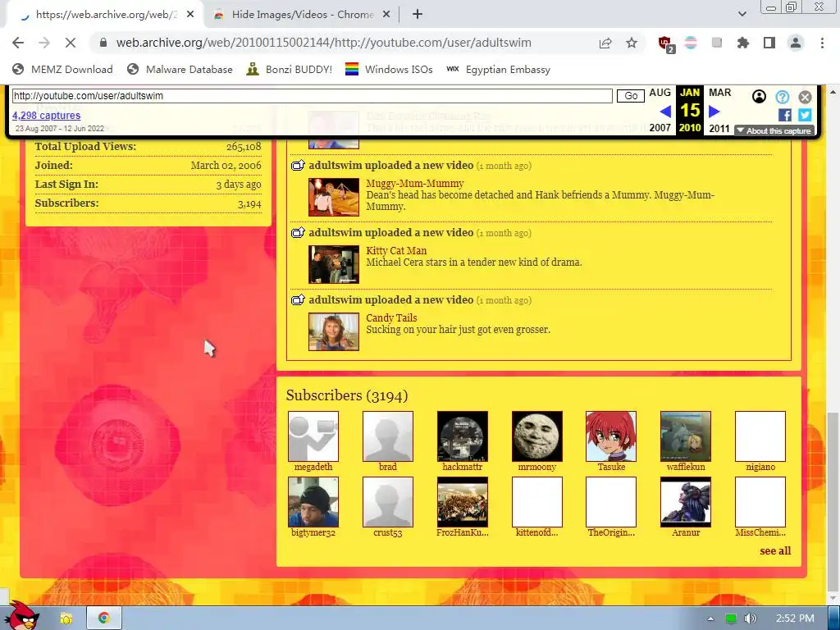Bookmark this page with the star icon
Viewport: 840px width, 630px height.
click(632, 43)
